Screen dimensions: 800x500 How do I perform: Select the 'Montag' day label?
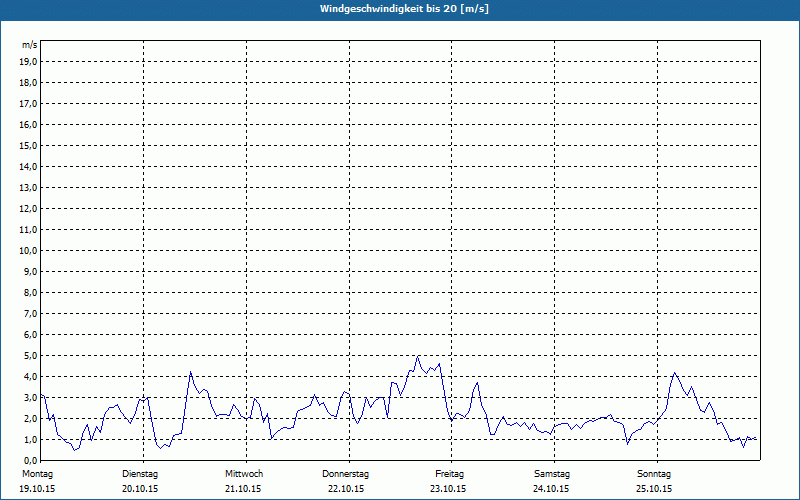pos(37,474)
